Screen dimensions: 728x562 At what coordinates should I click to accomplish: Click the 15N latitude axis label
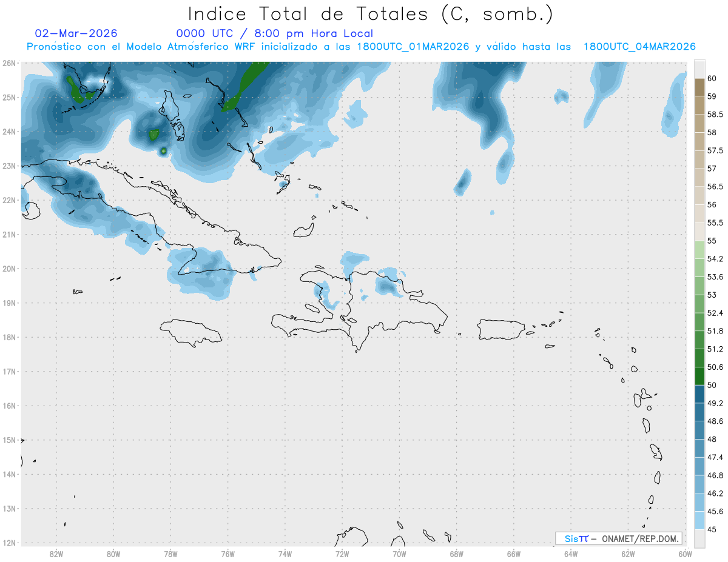click(x=9, y=440)
